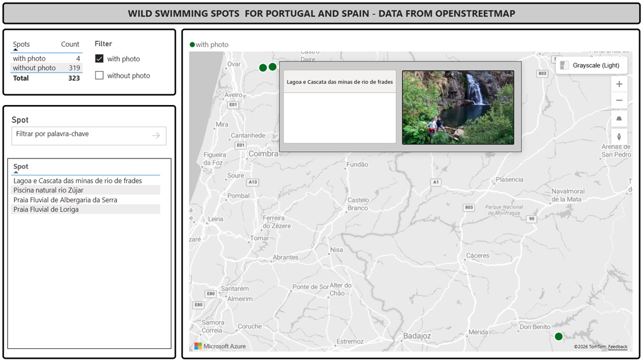Click the search arrow in the keyword filter
The height and width of the screenshot is (363, 644).
(x=155, y=135)
